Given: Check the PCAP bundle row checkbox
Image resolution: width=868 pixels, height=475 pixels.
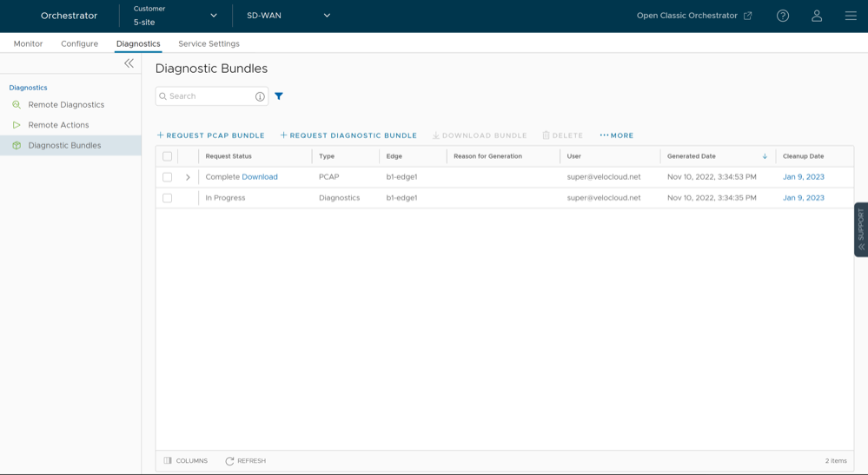Looking at the screenshot, I should click(168, 177).
